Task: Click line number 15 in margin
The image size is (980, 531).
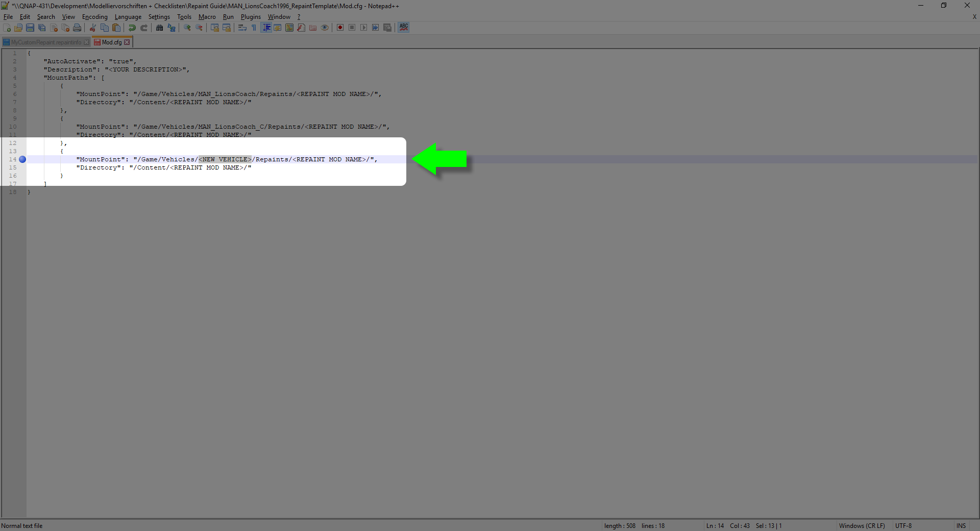Action: (x=13, y=167)
